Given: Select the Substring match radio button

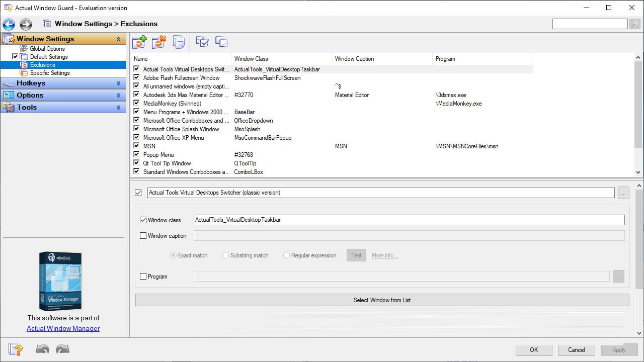Looking at the screenshot, I should point(225,255).
